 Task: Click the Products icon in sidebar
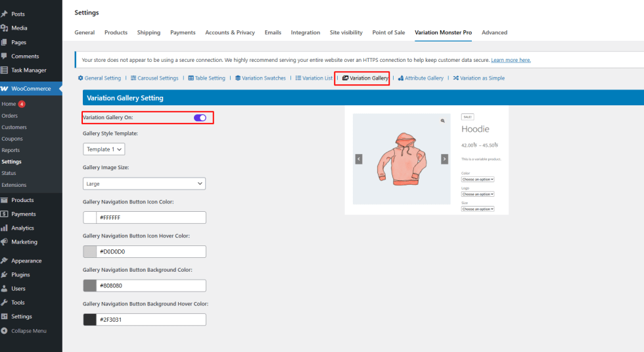(x=4, y=200)
